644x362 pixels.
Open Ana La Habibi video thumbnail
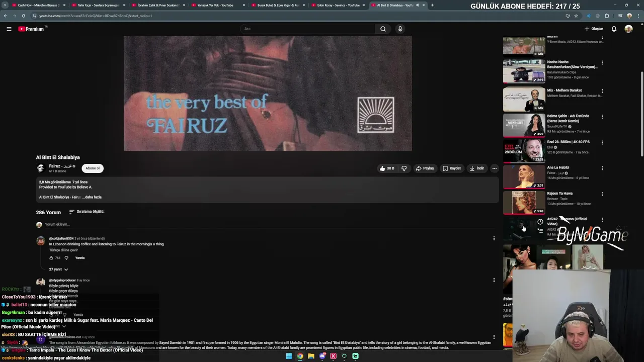[x=524, y=177]
